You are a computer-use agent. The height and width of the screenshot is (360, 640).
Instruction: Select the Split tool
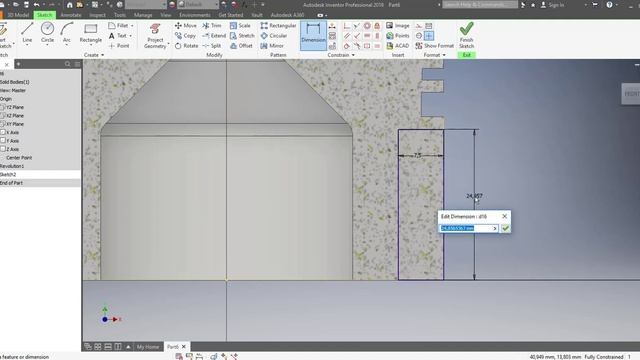point(212,46)
